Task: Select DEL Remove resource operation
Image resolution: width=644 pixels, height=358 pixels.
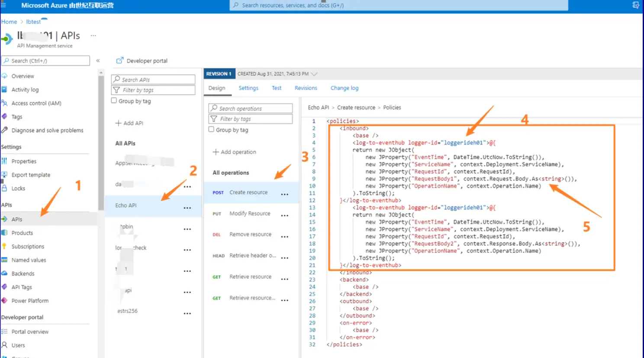Action: pyautogui.click(x=251, y=235)
